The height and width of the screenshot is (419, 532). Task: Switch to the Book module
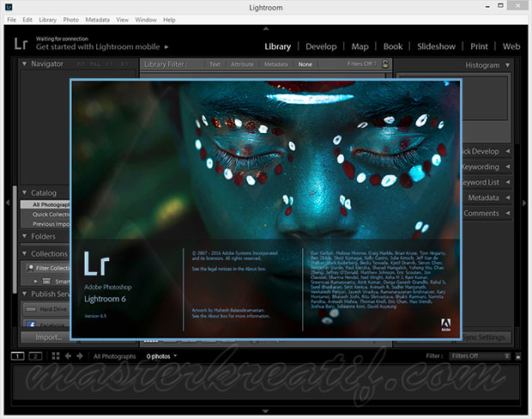coord(393,46)
